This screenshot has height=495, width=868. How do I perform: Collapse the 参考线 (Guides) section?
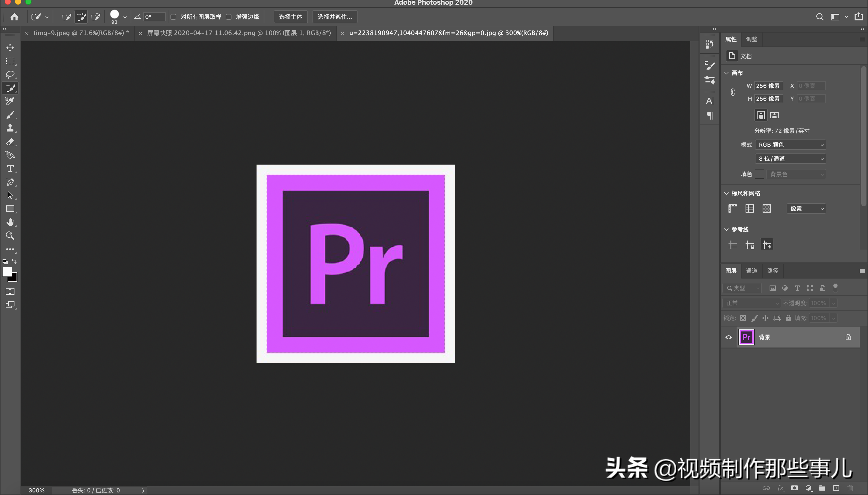[726, 229]
